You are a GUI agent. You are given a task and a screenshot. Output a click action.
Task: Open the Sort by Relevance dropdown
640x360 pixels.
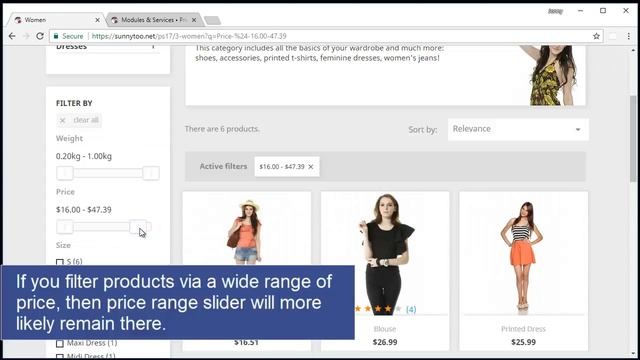click(x=518, y=129)
